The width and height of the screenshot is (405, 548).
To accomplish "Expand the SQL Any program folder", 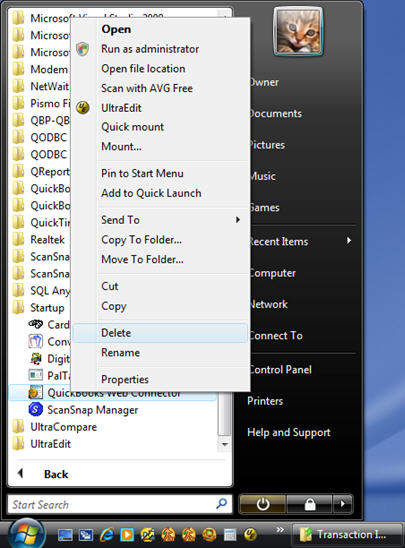I will click(41, 290).
